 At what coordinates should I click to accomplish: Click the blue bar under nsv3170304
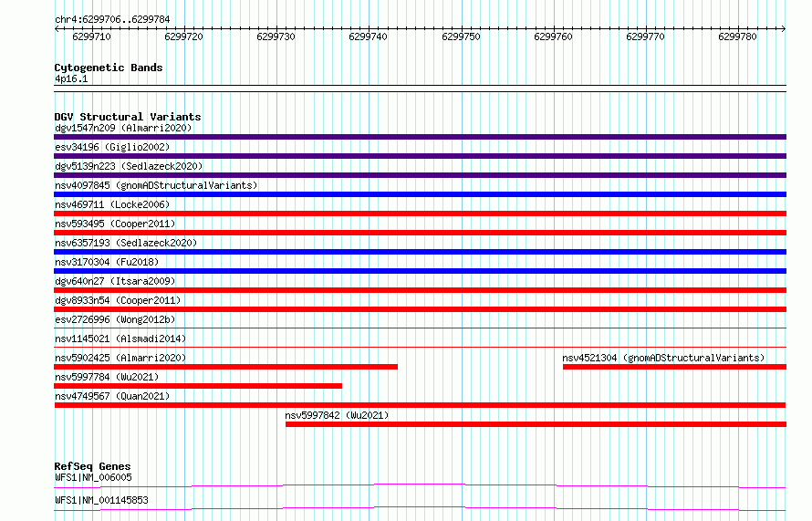click(420, 271)
